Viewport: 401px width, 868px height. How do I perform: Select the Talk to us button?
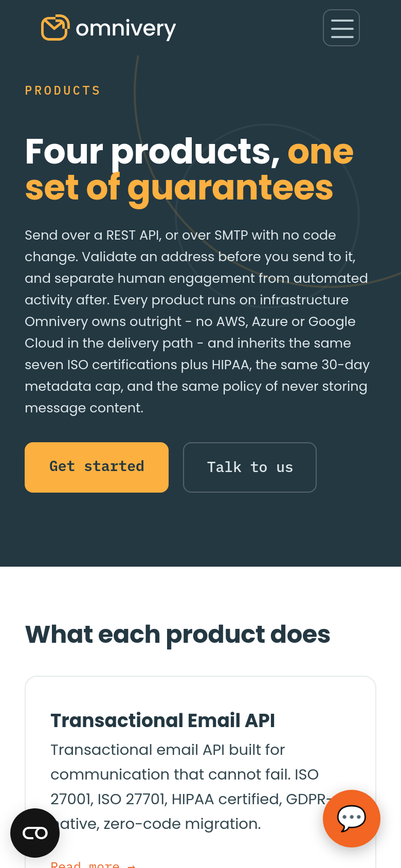point(250,467)
